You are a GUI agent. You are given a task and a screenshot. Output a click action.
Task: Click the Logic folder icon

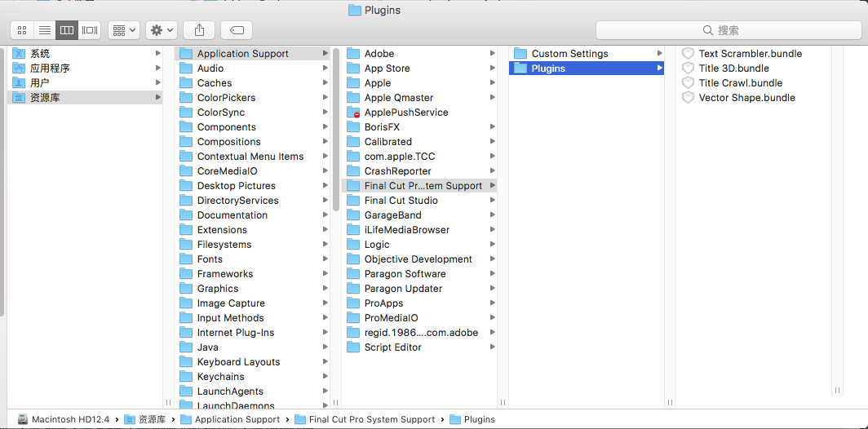pos(353,244)
